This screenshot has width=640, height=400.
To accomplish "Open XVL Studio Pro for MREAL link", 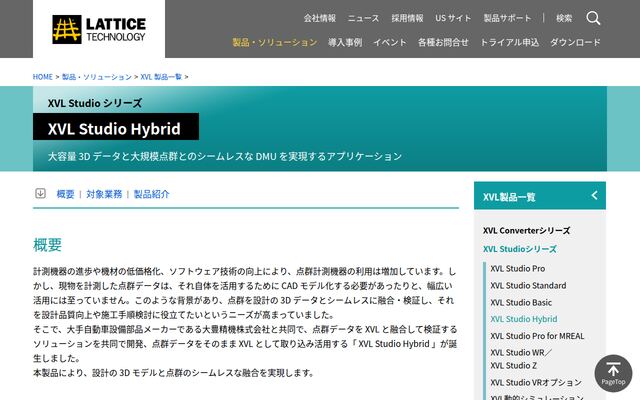I will point(537,336).
